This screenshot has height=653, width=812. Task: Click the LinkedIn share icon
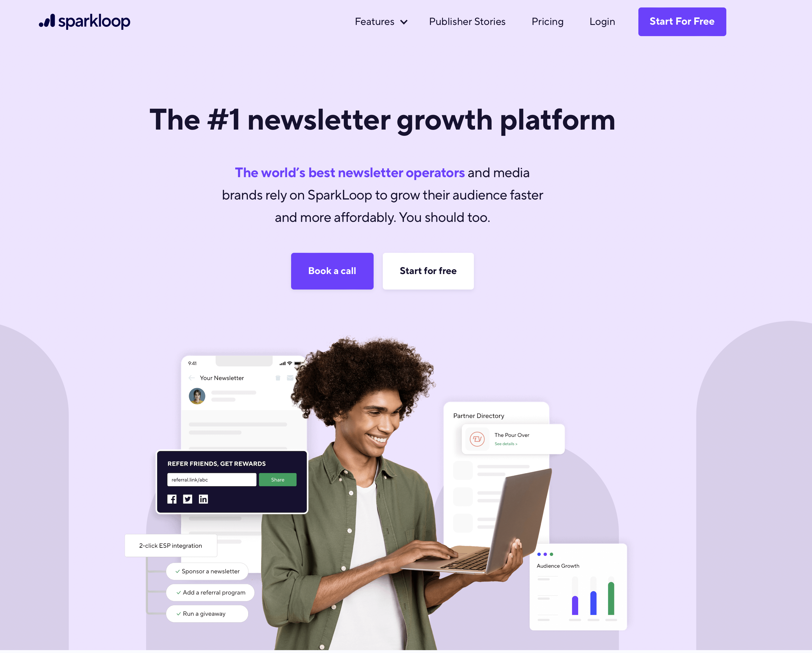click(203, 499)
